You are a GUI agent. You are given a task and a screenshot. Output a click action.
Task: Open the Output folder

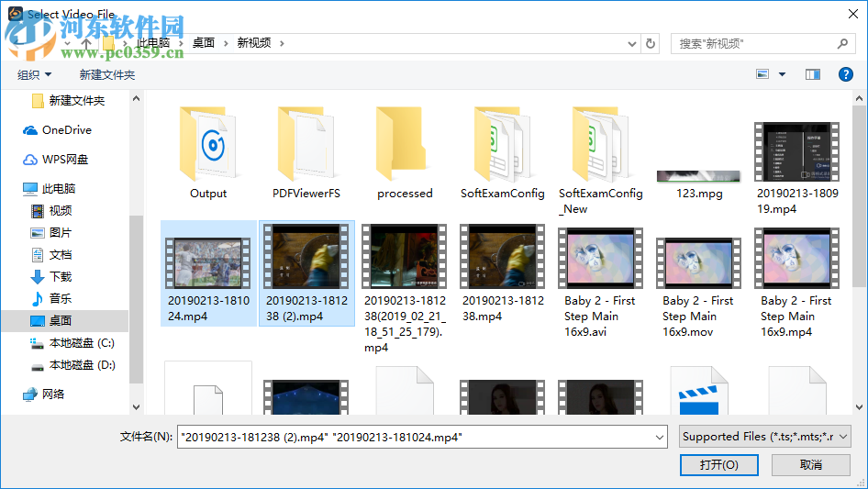pyautogui.click(x=208, y=153)
